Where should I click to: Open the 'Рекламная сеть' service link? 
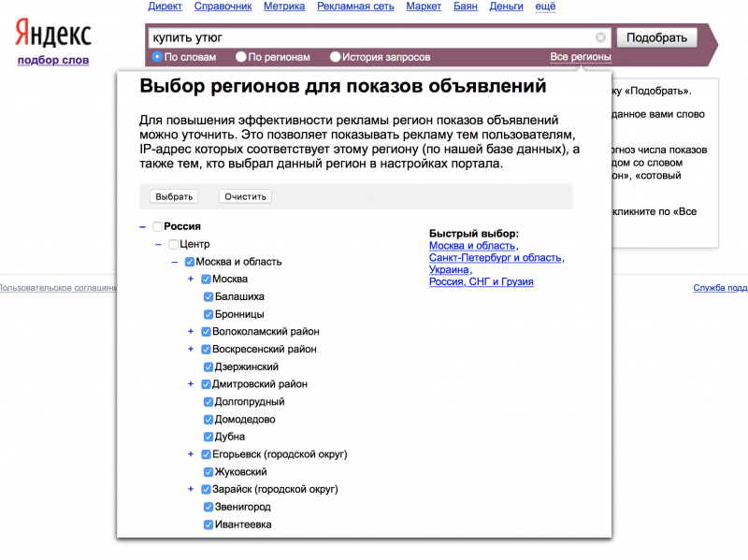pyautogui.click(x=355, y=7)
